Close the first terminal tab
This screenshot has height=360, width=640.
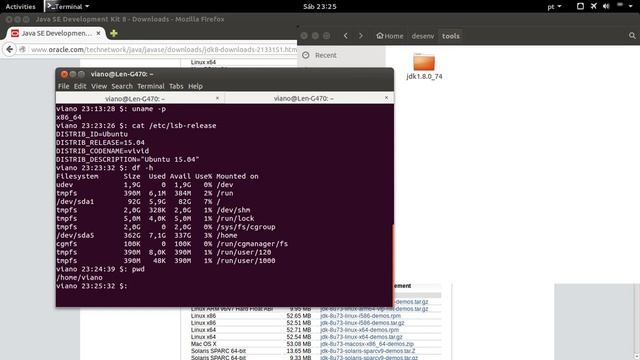point(217,98)
